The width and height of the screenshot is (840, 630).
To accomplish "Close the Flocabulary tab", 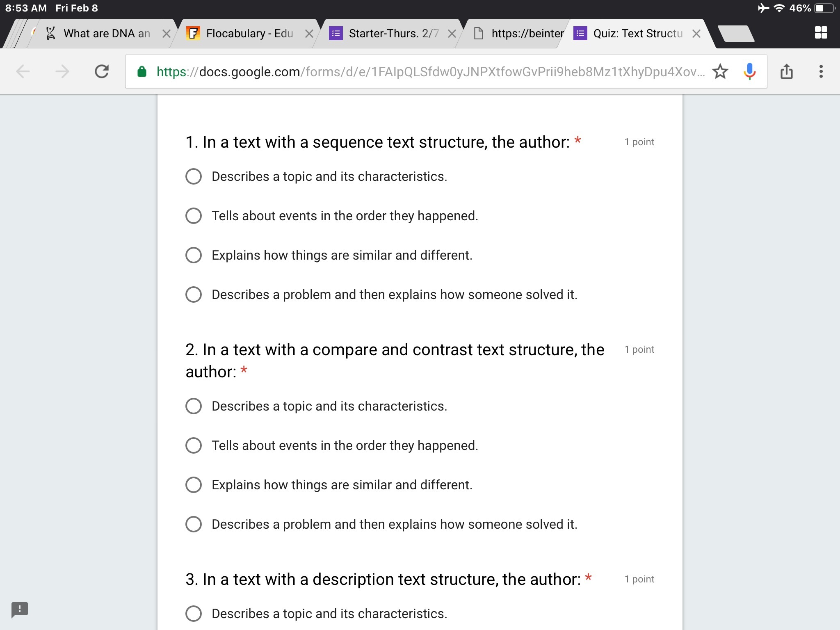I will point(309,34).
